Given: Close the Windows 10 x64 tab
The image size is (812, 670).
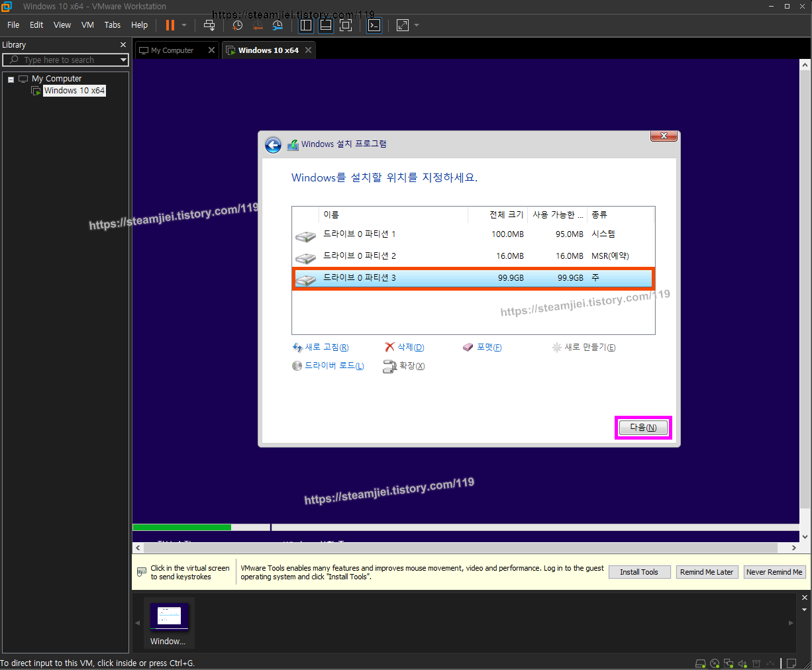Looking at the screenshot, I should [x=308, y=50].
